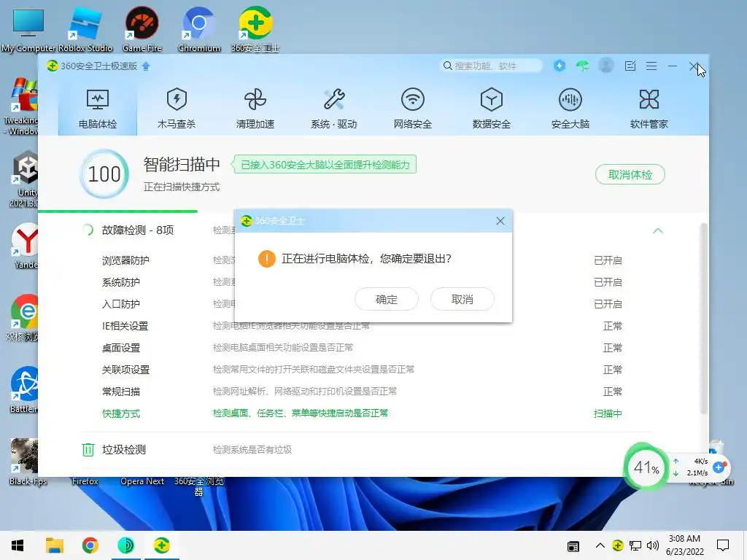
Task: Click the blue plus icon on speed widget
Action: point(719,467)
